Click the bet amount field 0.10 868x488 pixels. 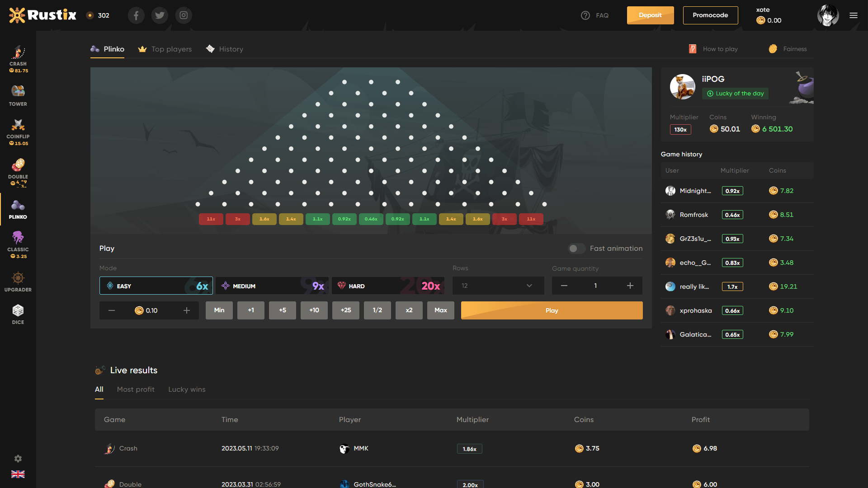click(x=149, y=310)
